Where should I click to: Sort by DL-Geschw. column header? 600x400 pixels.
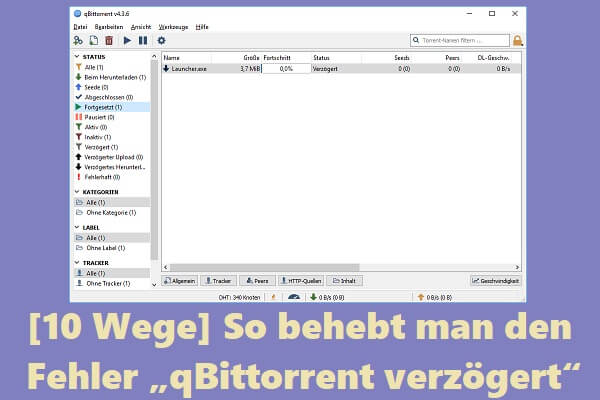tap(487, 58)
